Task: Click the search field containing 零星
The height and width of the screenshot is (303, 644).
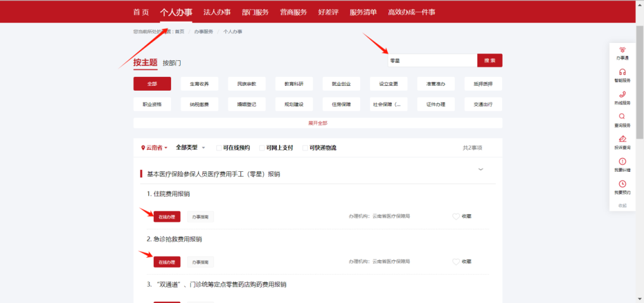Action: coord(432,60)
